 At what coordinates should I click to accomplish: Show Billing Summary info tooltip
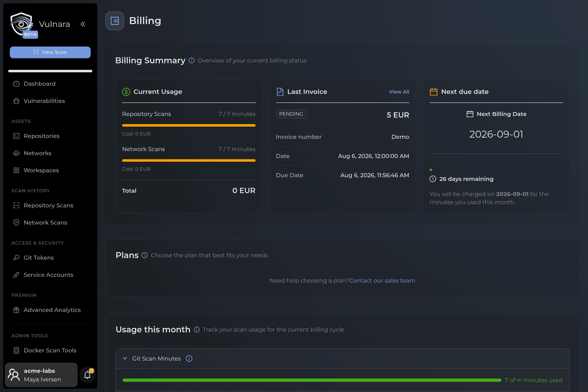click(x=192, y=60)
